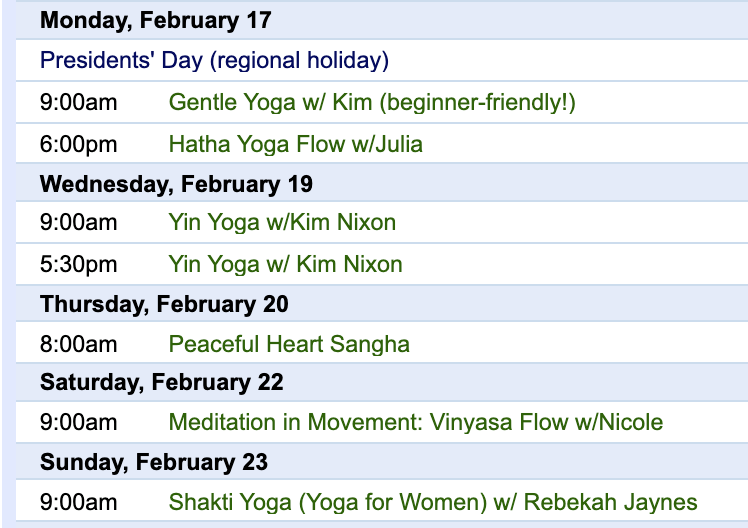Click the 9:00am time for Gentle Yoga
This screenshot has width=748, height=528.
[x=79, y=103]
